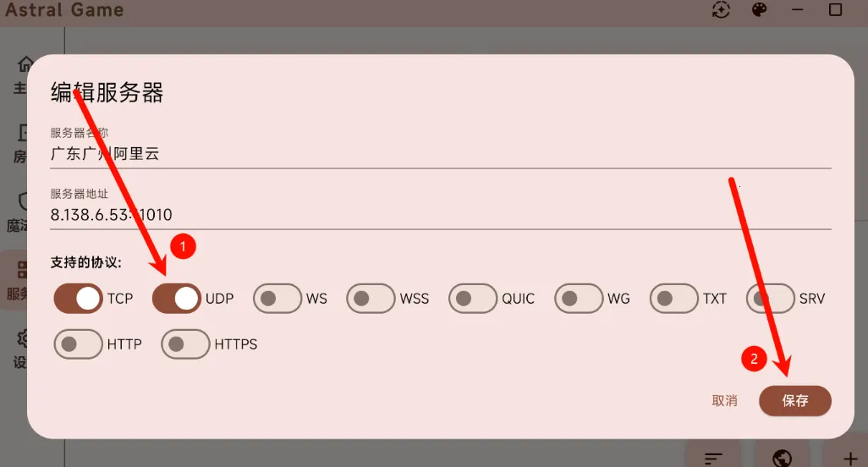Image resolution: width=868 pixels, height=467 pixels.
Task: Click the globe icon at bottom right
Action: point(783,458)
